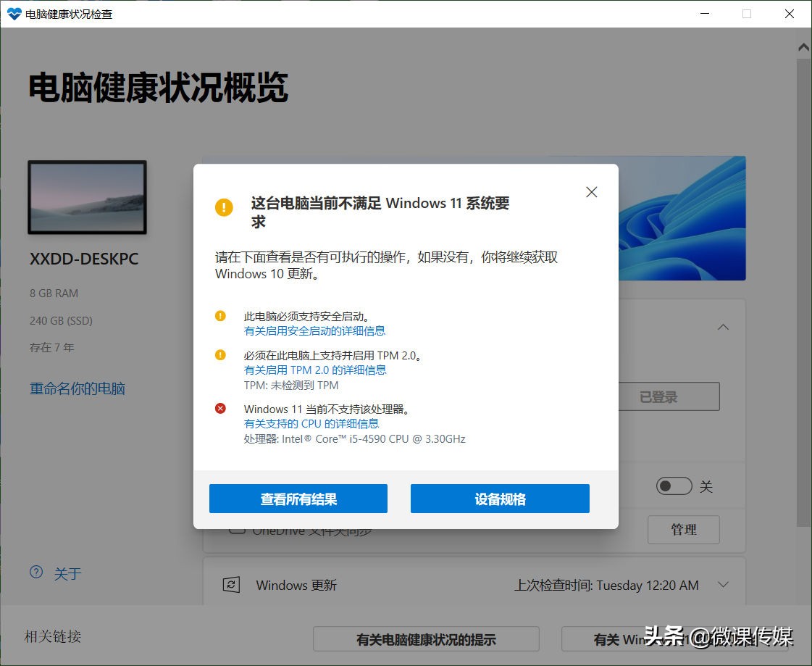This screenshot has height=666, width=812.
Task: Collapse the account panel with the chevron
Action: pyautogui.click(x=723, y=327)
